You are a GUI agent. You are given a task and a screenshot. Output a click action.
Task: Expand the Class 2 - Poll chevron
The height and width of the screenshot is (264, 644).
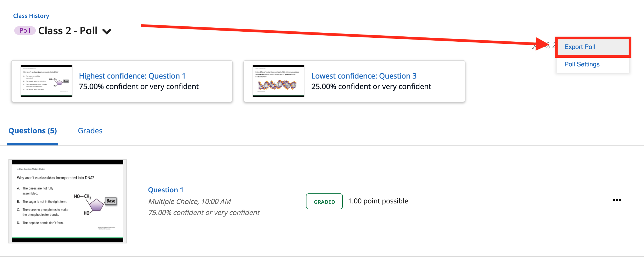pos(107,31)
